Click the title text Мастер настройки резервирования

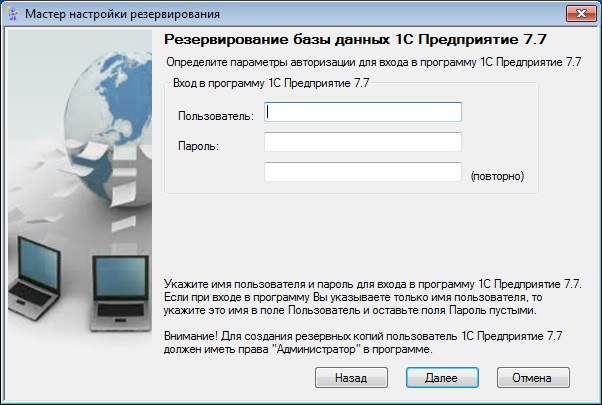[x=122, y=14]
